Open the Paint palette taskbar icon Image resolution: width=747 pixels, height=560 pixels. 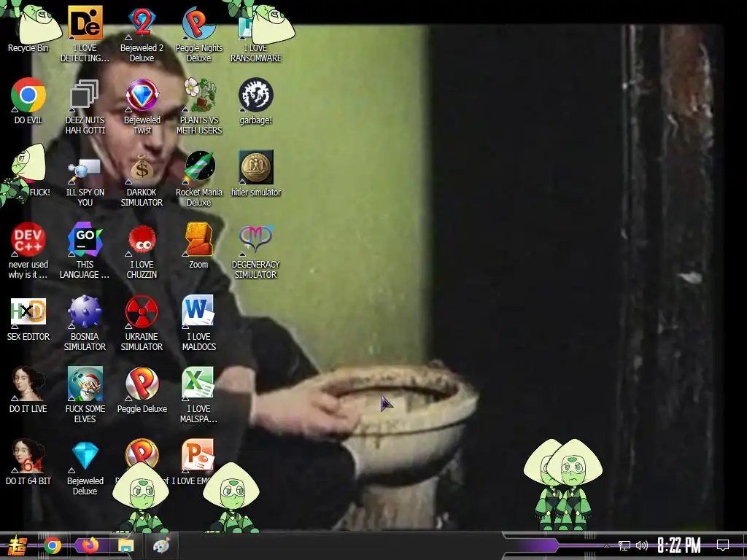click(161, 545)
